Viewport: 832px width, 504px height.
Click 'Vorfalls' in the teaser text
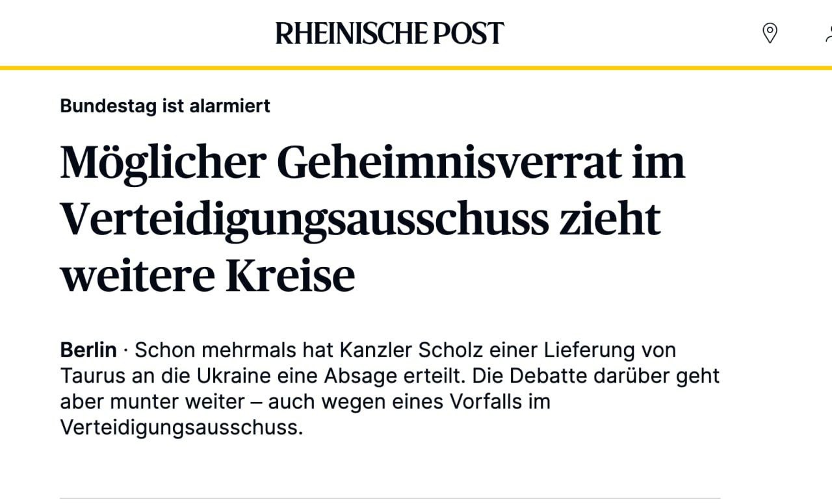[484, 402]
